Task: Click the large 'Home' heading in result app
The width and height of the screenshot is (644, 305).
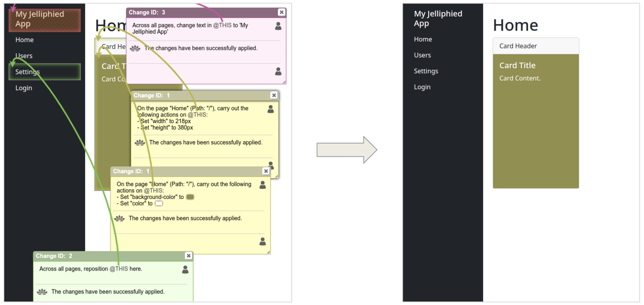Action: [x=515, y=26]
